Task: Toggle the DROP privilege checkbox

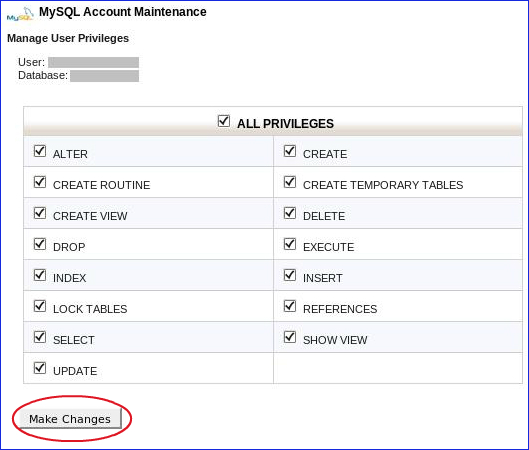Action: (x=40, y=244)
